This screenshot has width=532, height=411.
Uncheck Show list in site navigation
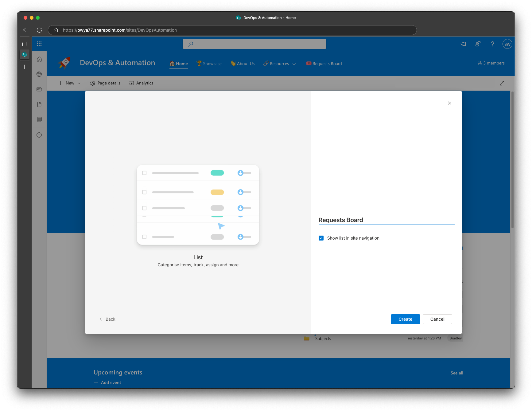tap(321, 238)
